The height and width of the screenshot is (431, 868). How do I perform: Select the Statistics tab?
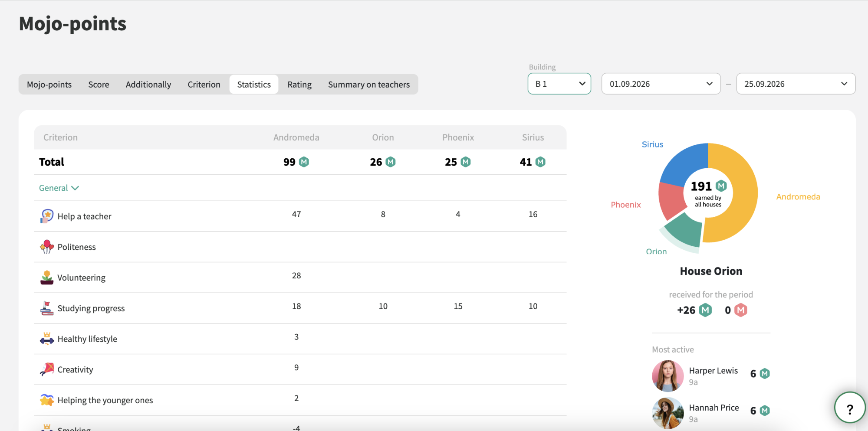tap(254, 85)
